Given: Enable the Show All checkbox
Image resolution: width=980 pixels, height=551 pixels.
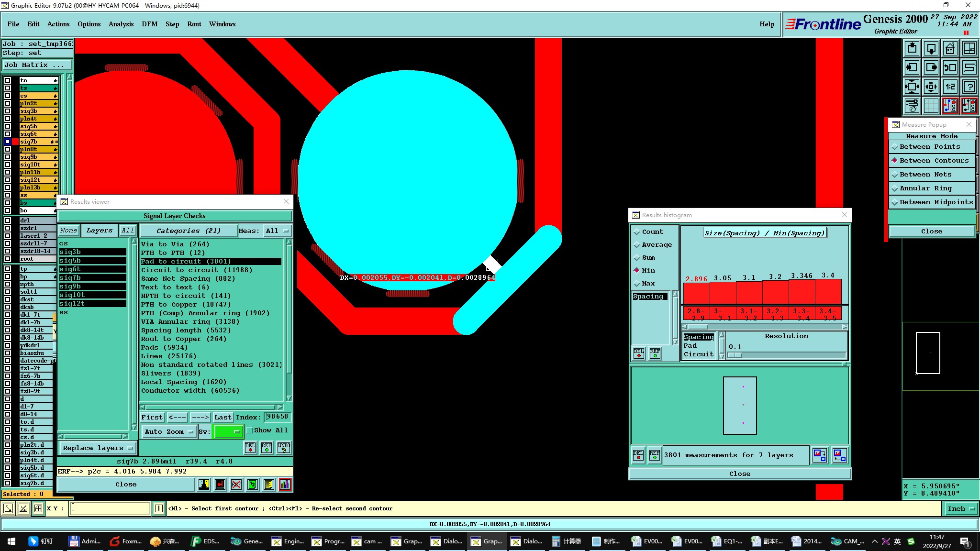Looking at the screenshot, I should coord(250,430).
